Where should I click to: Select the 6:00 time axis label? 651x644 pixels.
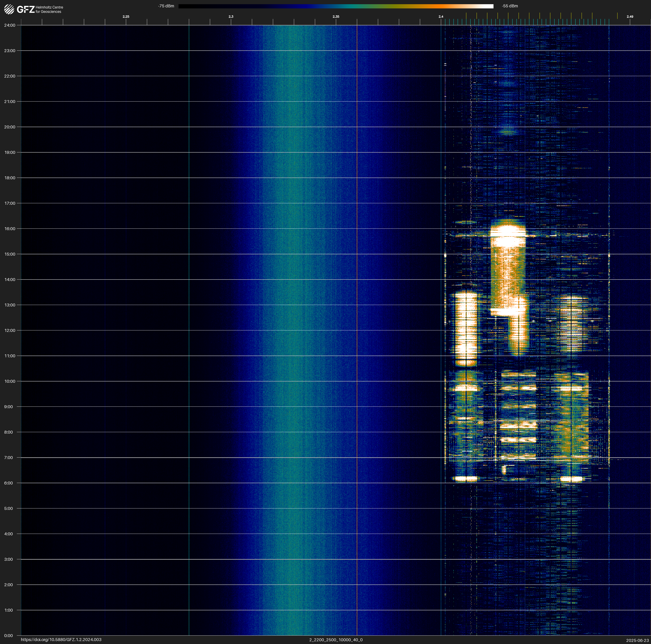(x=8, y=483)
